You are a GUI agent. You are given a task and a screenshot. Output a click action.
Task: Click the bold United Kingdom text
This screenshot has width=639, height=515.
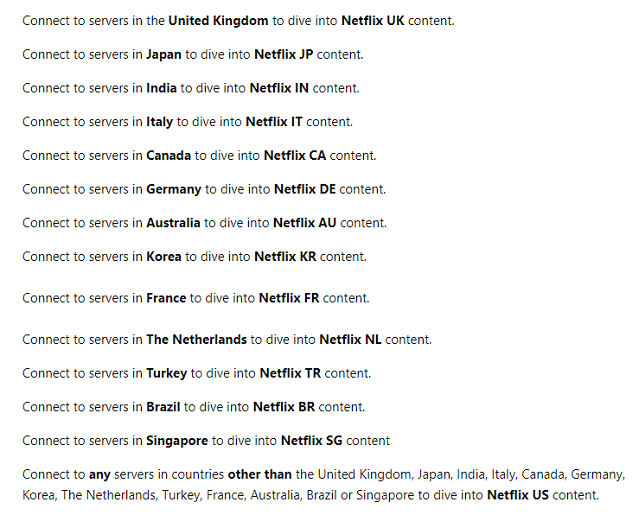tap(218, 20)
